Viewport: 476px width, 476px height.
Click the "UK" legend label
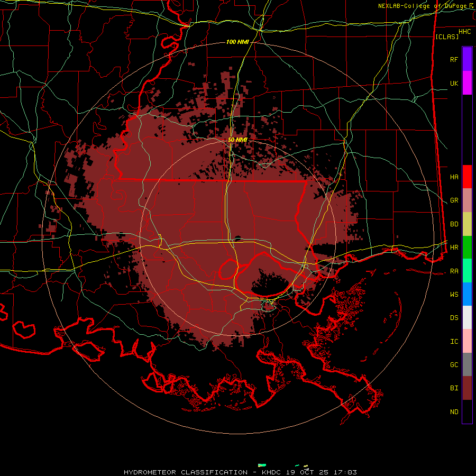(x=454, y=83)
